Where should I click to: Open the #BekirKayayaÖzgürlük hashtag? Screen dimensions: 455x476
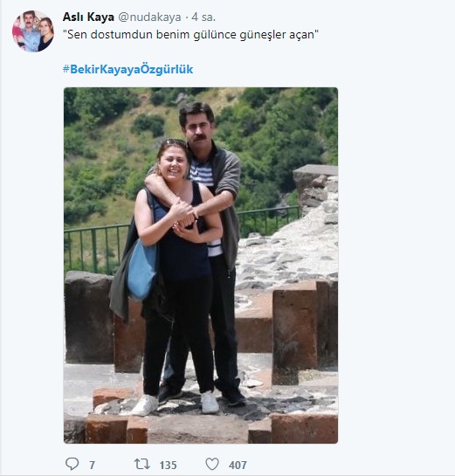(128, 69)
